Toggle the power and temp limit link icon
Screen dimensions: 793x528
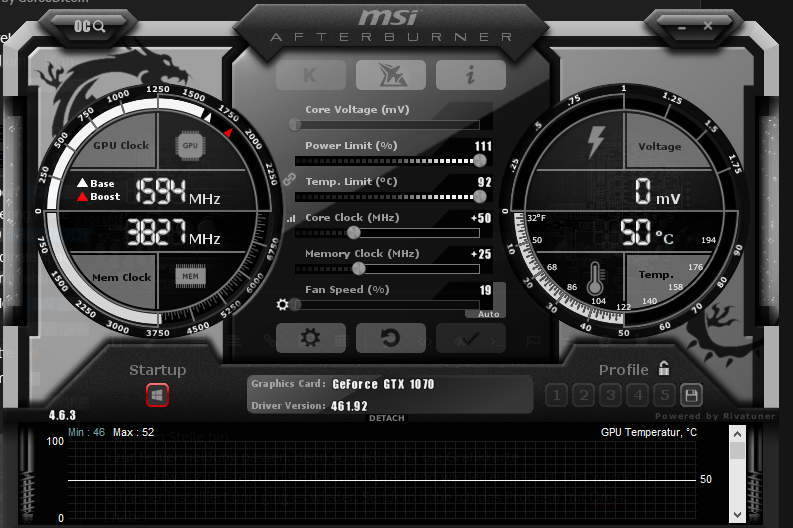point(290,179)
